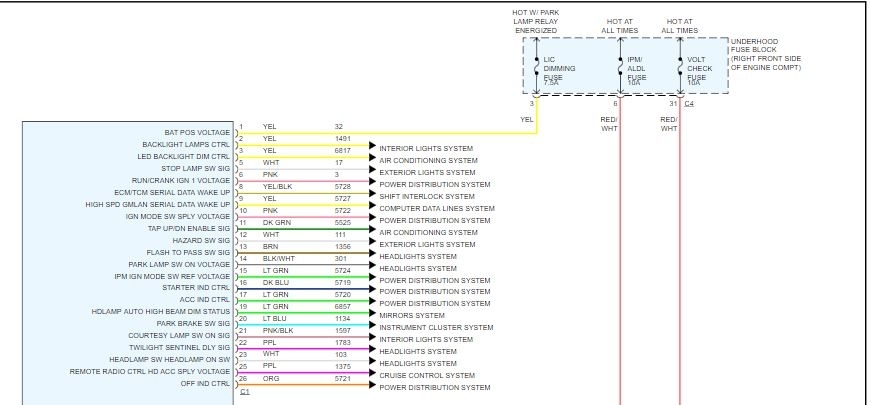Open the Cruise Control System reference
The width and height of the screenshot is (870, 405).
coord(429,376)
